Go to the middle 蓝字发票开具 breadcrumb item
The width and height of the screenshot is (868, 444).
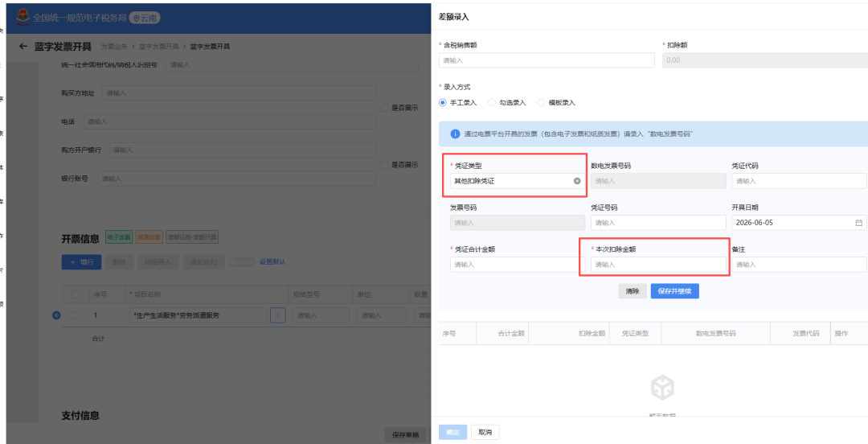point(159,47)
